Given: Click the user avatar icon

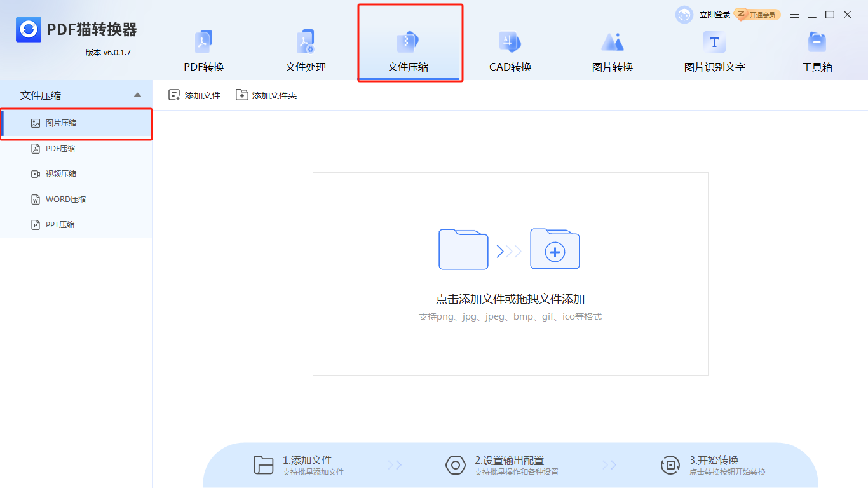Looking at the screenshot, I should coord(684,15).
